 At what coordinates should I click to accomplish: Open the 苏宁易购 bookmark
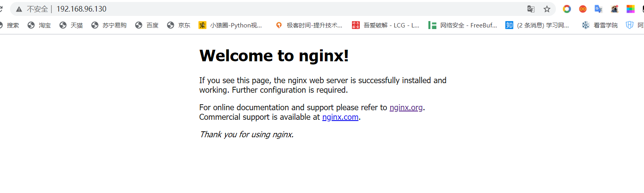tap(109, 25)
